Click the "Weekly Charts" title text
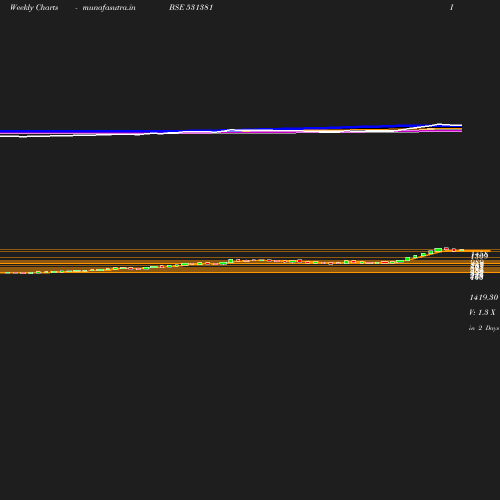 (34, 7)
